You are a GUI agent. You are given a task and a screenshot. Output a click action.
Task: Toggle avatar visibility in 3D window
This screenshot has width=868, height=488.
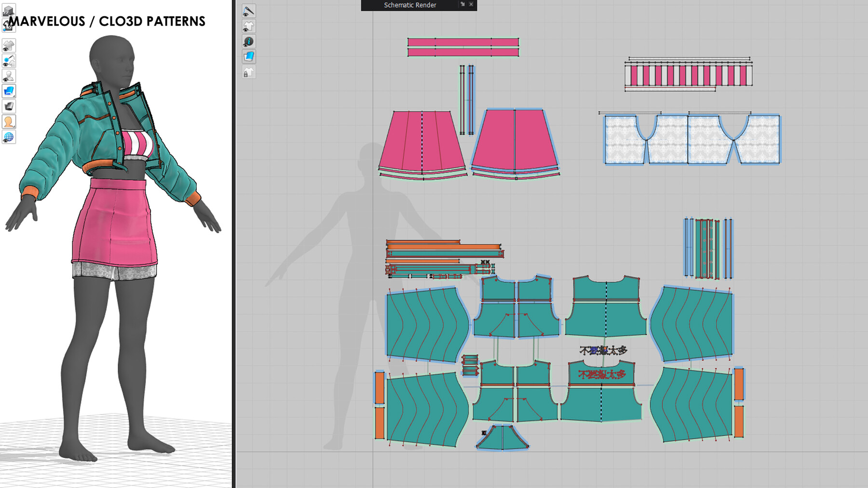pyautogui.click(x=9, y=76)
